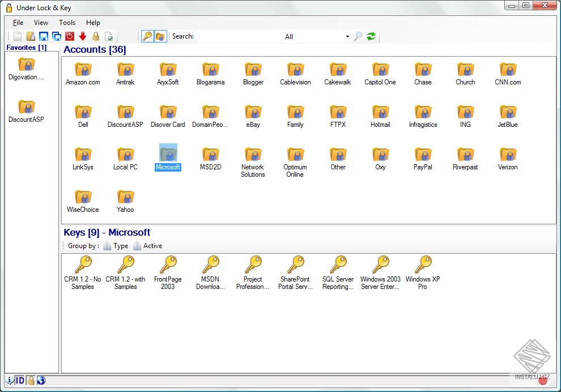
Task: Select DiscountASP in the Favorites panel
Action: tap(26, 112)
